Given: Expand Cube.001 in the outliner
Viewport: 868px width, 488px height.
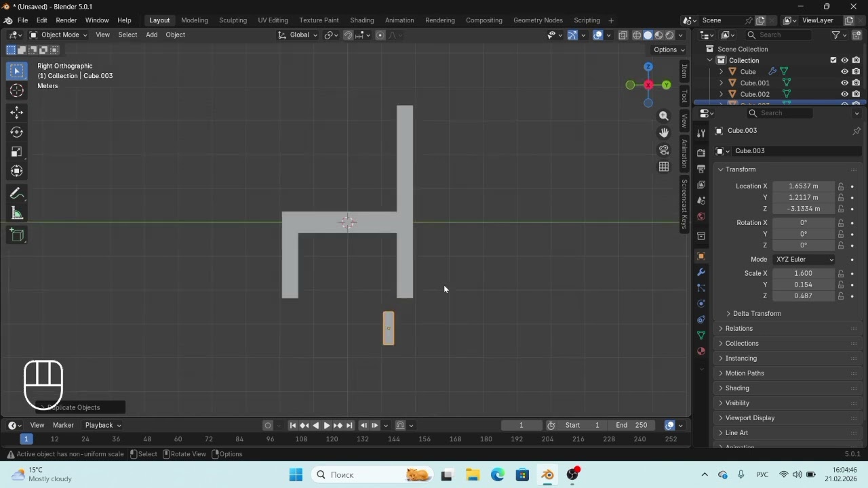Looking at the screenshot, I should tap(722, 83).
